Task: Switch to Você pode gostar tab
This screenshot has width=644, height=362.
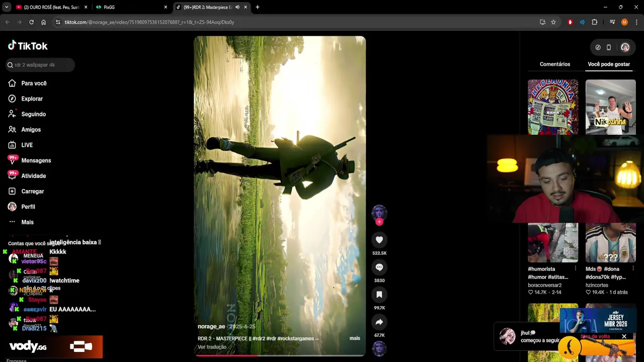Action: (x=609, y=64)
